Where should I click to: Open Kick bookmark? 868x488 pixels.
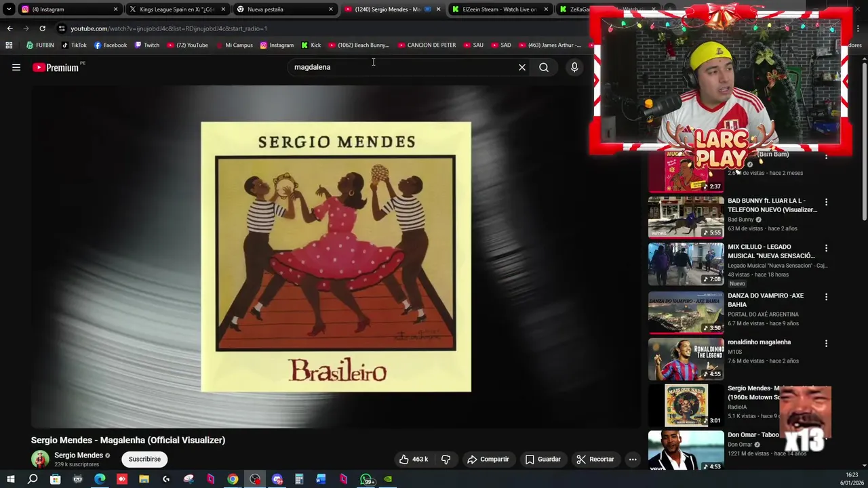click(311, 45)
